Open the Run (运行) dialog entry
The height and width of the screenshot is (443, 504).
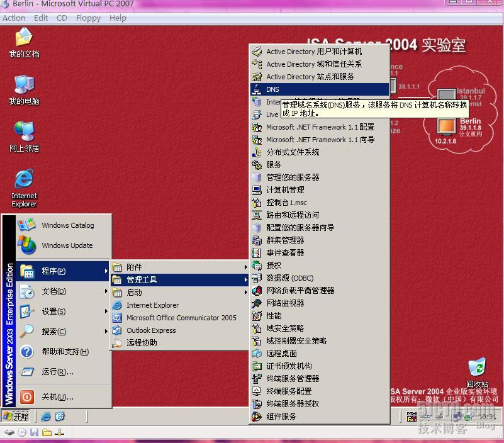pyautogui.click(x=63, y=372)
